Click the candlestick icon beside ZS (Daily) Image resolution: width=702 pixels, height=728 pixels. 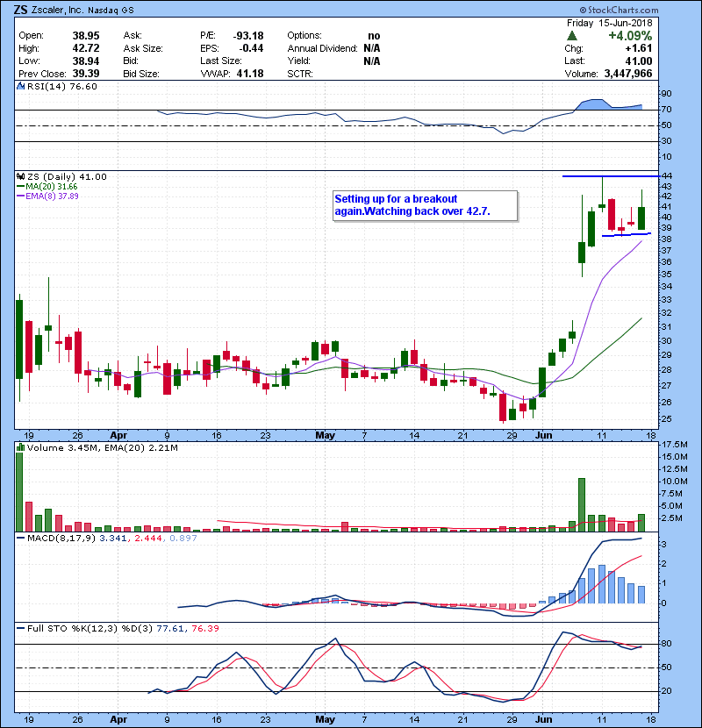tap(20, 177)
